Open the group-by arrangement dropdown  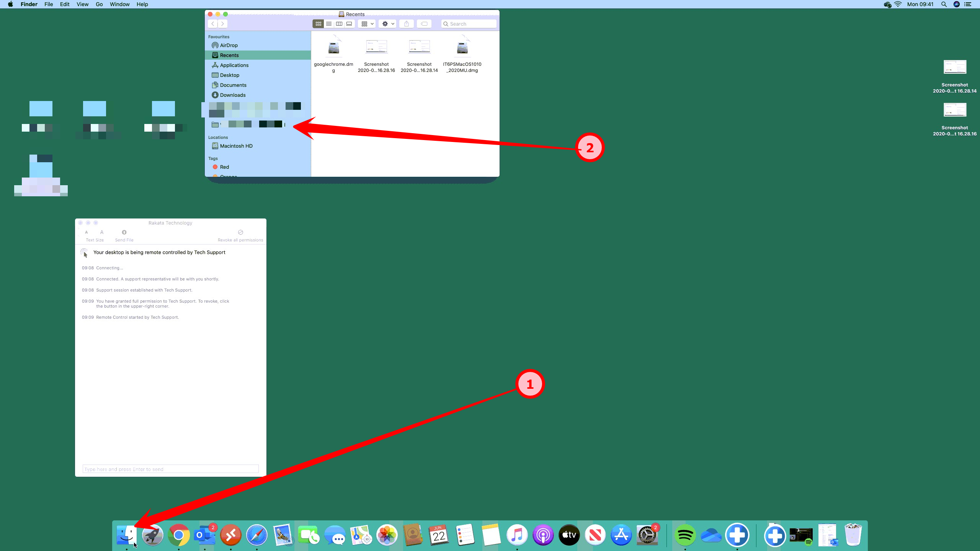[x=367, y=24]
